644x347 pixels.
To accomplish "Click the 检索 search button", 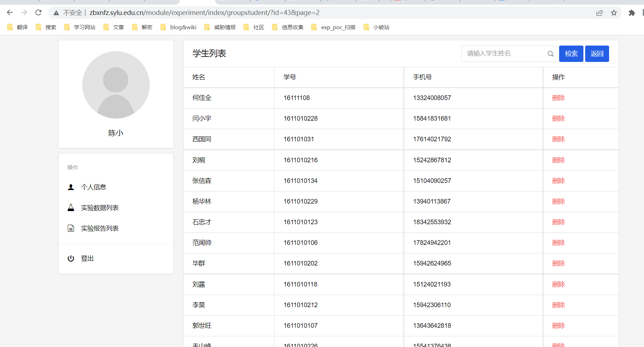I will pyautogui.click(x=571, y=54).
